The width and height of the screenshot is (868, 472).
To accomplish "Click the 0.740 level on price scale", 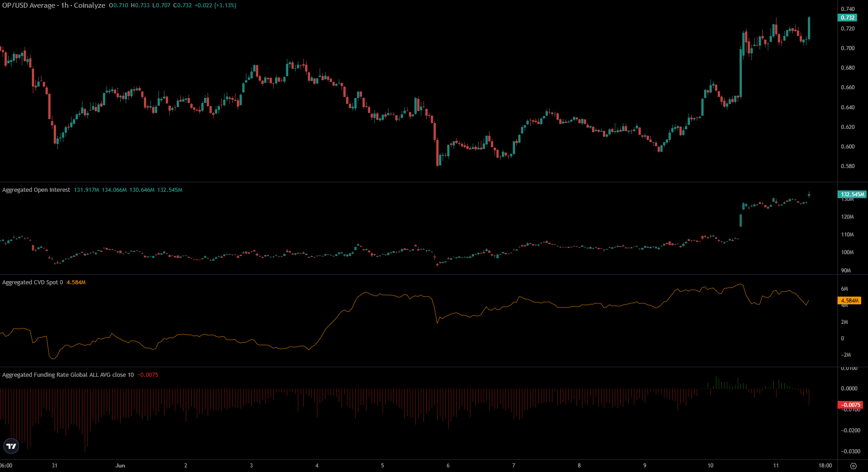I will [848, 9].
